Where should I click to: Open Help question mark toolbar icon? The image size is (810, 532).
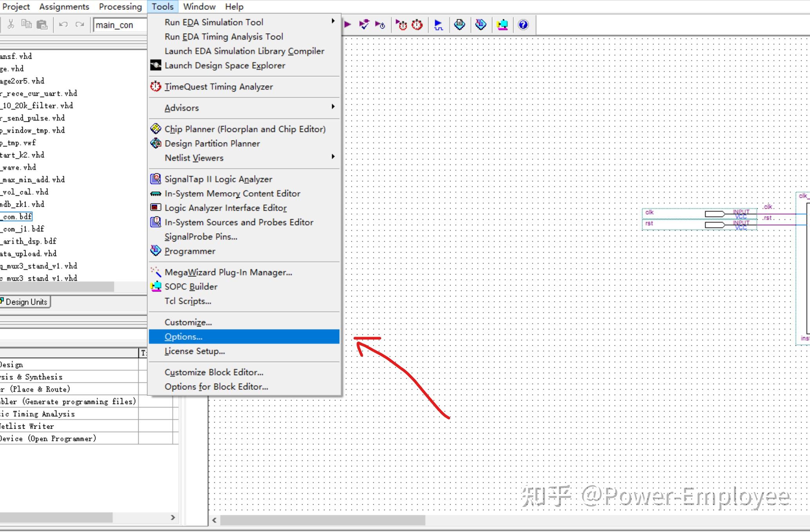[523, 25]
